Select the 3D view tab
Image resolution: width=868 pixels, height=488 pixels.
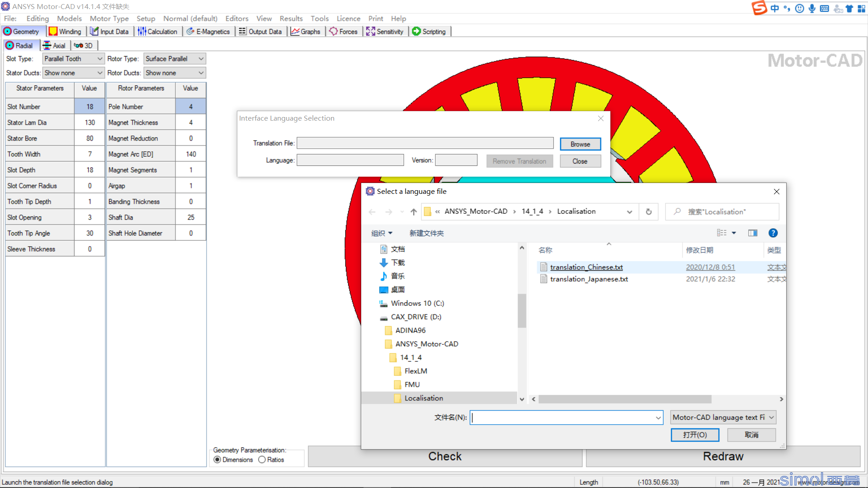click(84, 46)
